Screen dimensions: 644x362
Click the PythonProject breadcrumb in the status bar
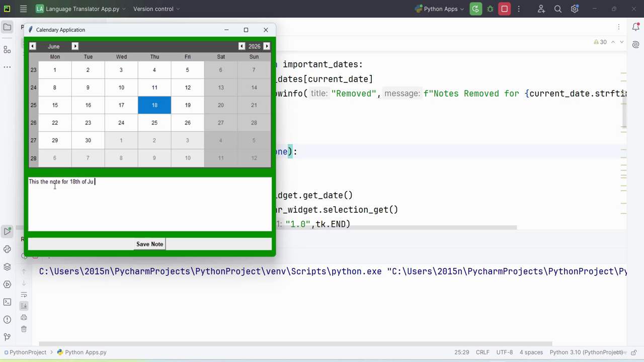click(x=24, y=352)
